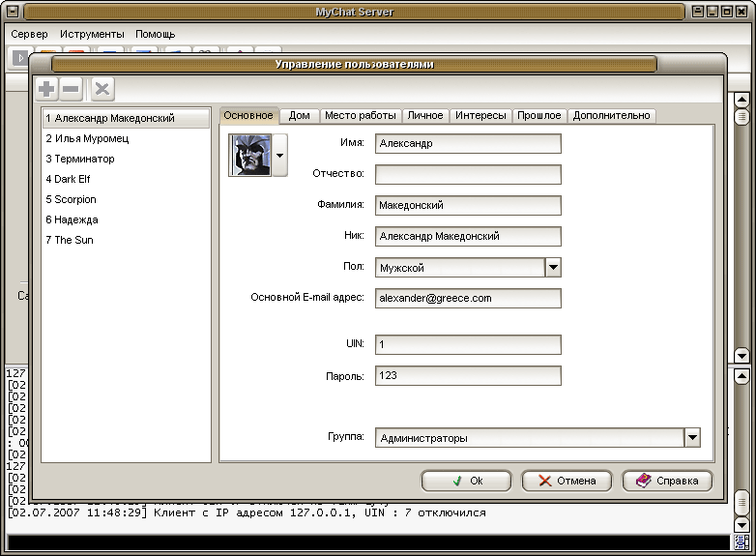Click the log scrollbar thumb grip
The image size is (756, 556).
[x=741, y=504]
